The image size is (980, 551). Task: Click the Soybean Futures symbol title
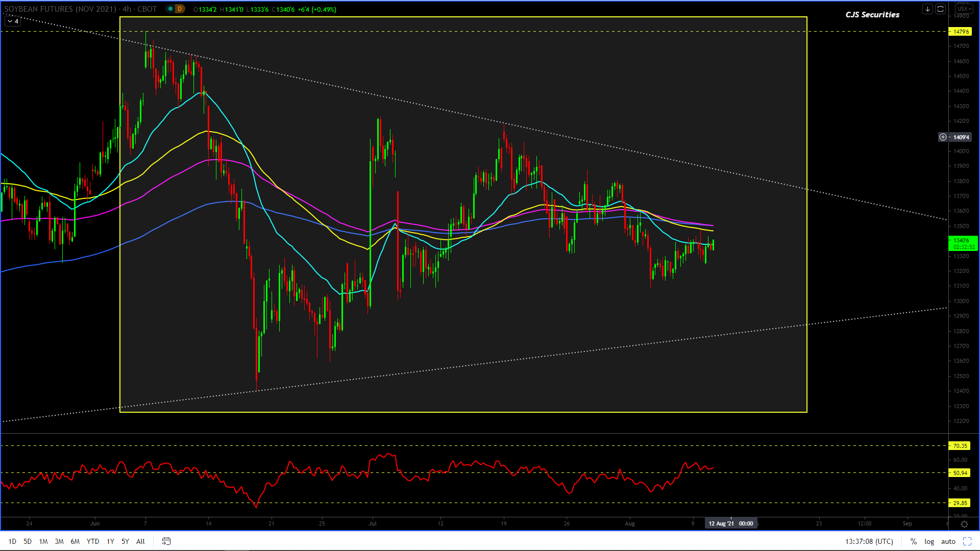[60, 9]
